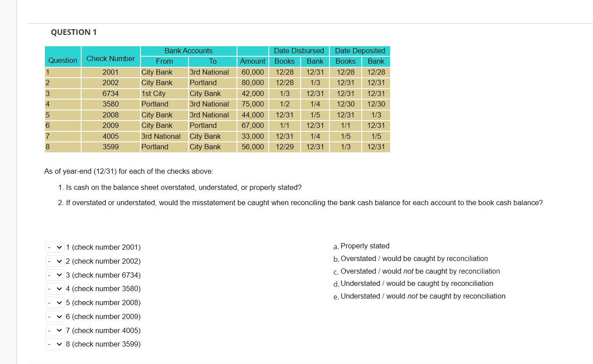Click amount cell 67,000
This screenshot has width=593, height=364.
(253, 125)
